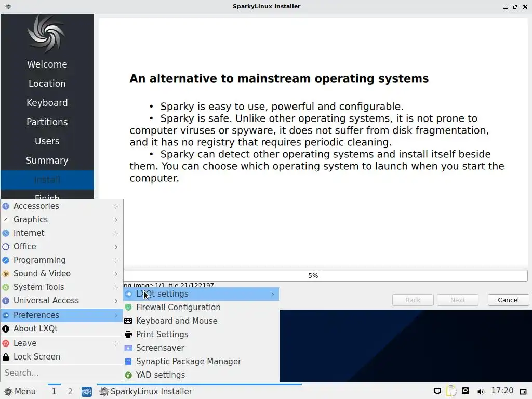532x399 pixels.
Task: Switch to workspace 1
Action: (54, 392)
